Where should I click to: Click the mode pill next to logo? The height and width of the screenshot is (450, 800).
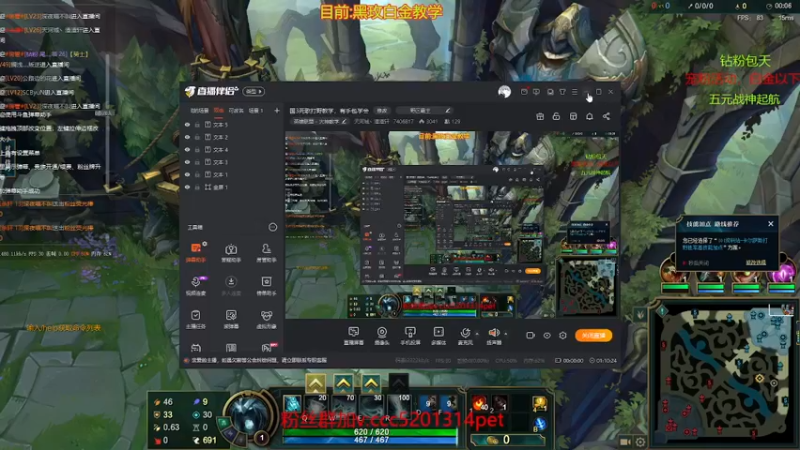(254, 91)
